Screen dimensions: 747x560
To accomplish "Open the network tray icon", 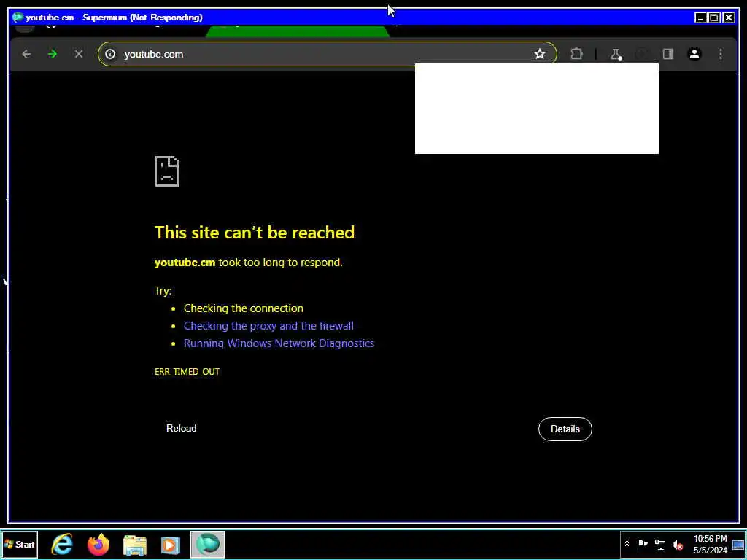I will (x=659, y=544).
